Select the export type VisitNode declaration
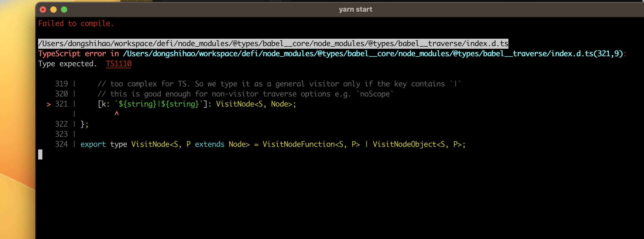This screenshot has width=644, height=239. point(273,144)
